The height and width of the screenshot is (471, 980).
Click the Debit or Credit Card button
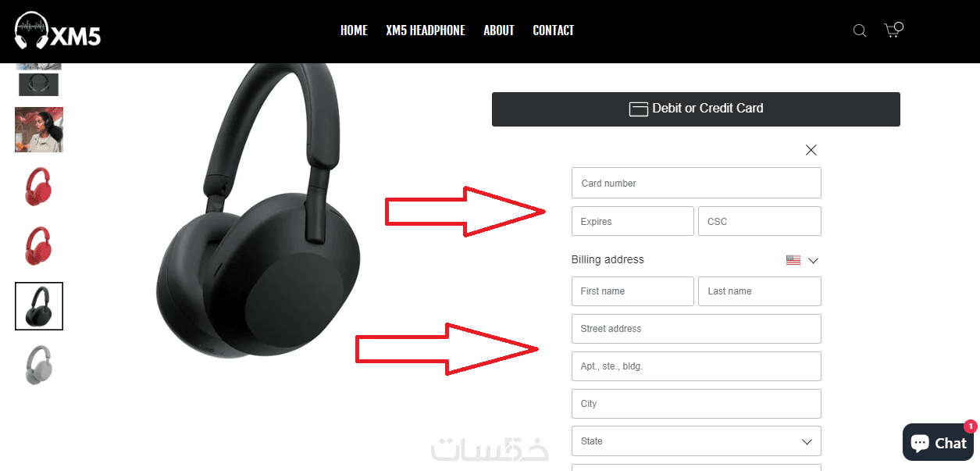coord(696,109)
